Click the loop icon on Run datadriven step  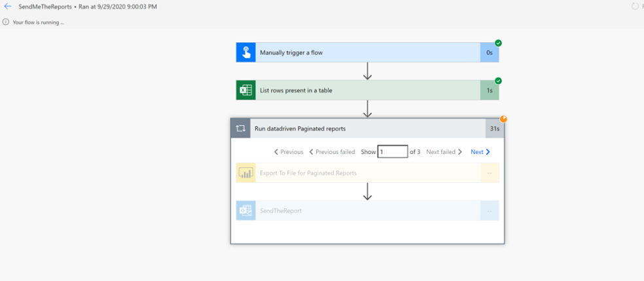[241, 128]
